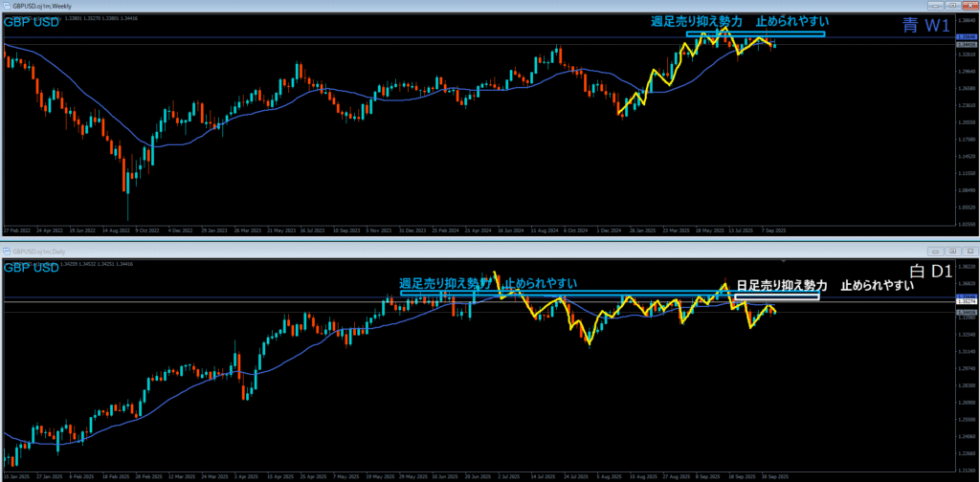Click the 1.35274 price tag on the Daily axis
The image size is (980, 482).
pos(965,301)
